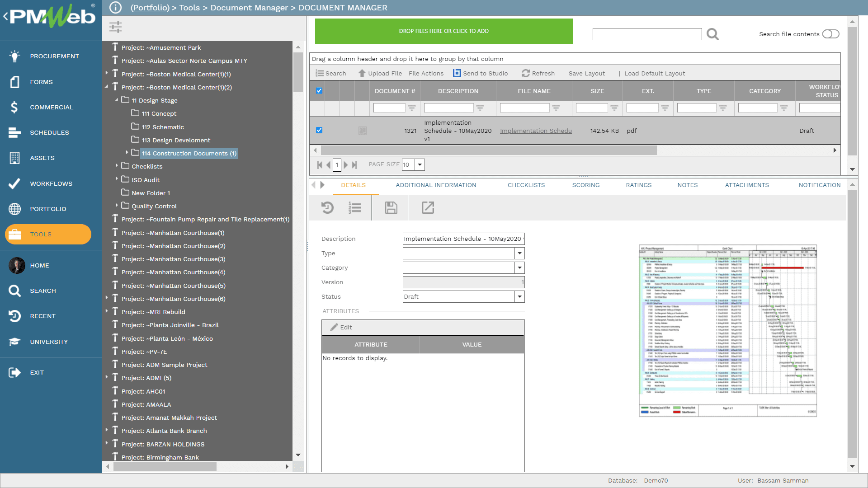Collapse sidebar with the PMWeb back chevron
Screen dimensions: 868x488
coord(5,17)
